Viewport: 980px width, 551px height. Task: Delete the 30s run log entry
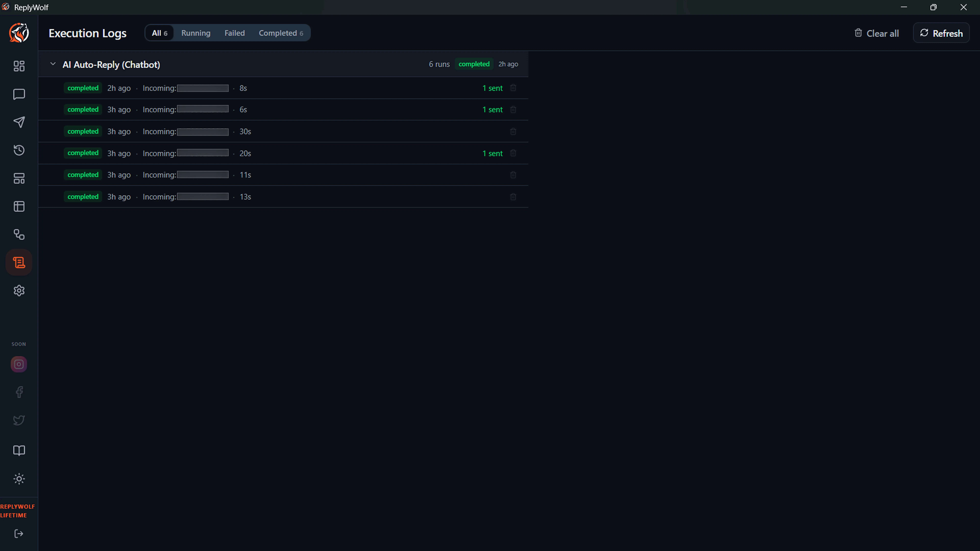point(513,132)
